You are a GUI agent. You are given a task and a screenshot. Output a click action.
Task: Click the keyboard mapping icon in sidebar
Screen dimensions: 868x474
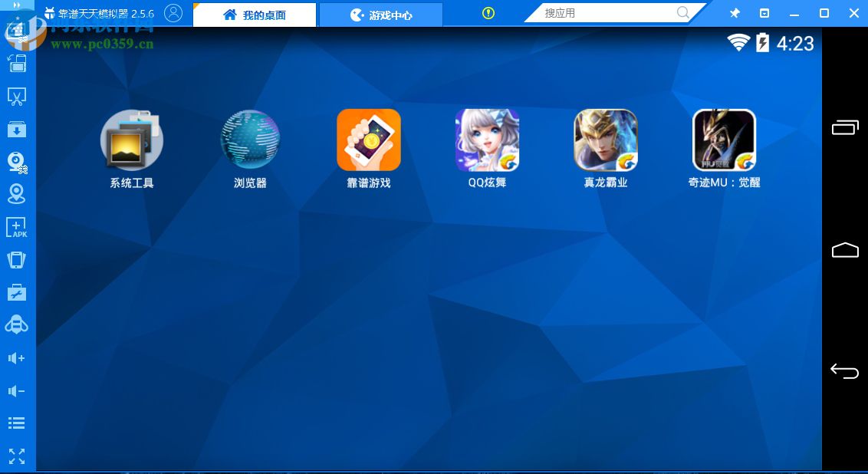point(17,31)
